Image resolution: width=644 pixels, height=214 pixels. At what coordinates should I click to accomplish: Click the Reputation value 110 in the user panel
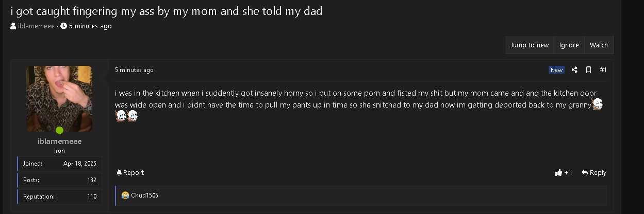click(92, 197)
